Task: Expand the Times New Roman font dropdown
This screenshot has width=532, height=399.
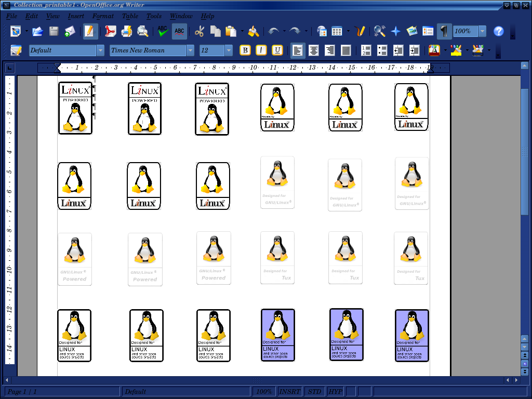Action: (x=190, y=50)
